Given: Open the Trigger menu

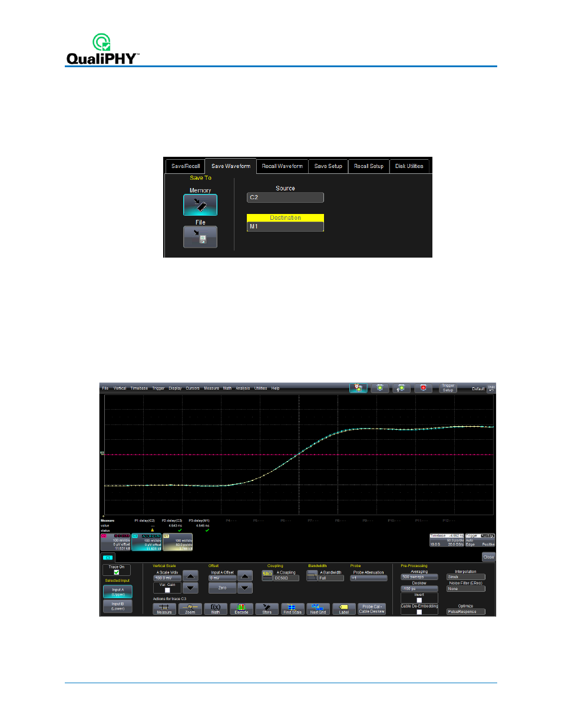Looking at the screenshot, I should pos(158,388).
